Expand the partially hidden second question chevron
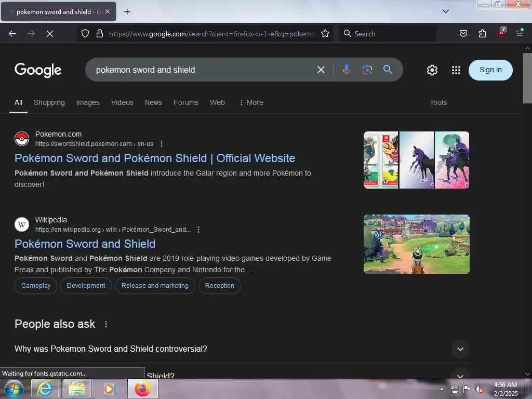 pyautogui.click(x=460, y=376)
